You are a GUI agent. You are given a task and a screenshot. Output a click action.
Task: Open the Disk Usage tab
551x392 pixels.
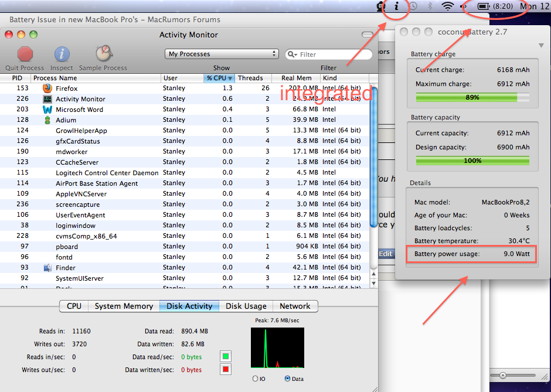point(246,306)
